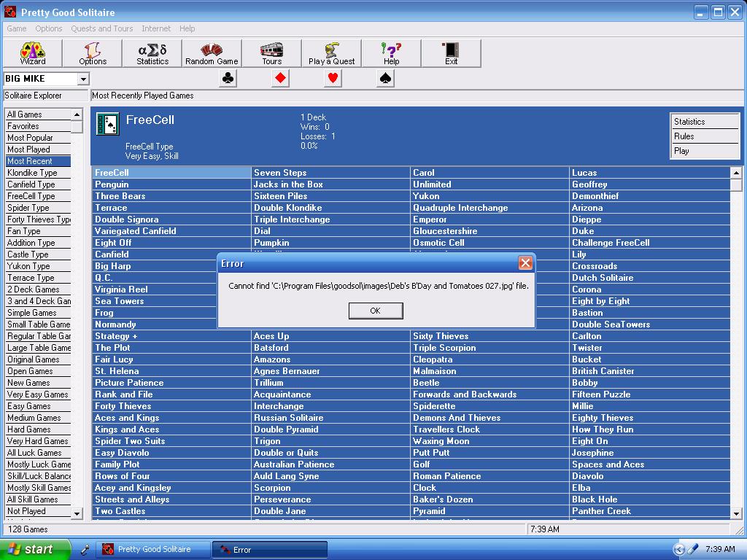Viewport: 747px width, 560px height.
Task: Select the Favorites category
Action: click(38, 126)
